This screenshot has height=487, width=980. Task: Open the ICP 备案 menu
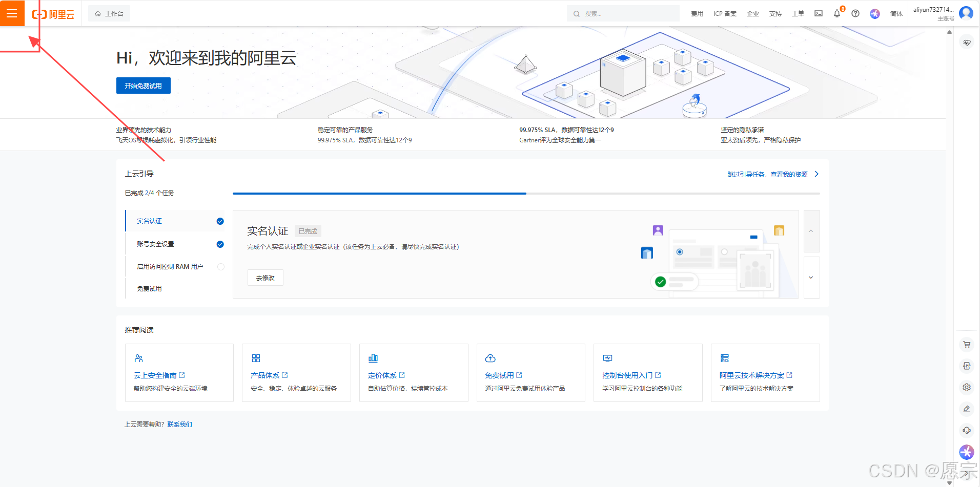point(725,14)
